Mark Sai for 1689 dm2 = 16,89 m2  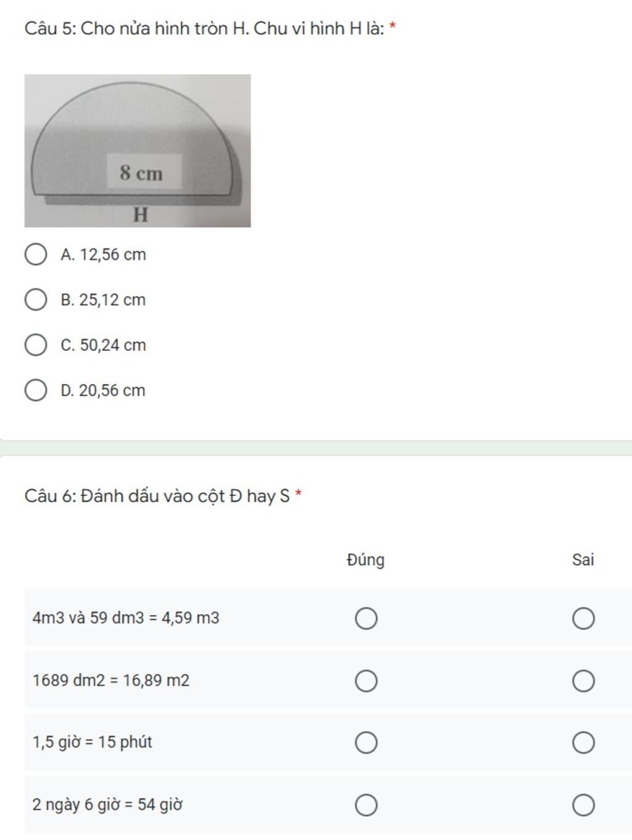[x=583, y=681]
